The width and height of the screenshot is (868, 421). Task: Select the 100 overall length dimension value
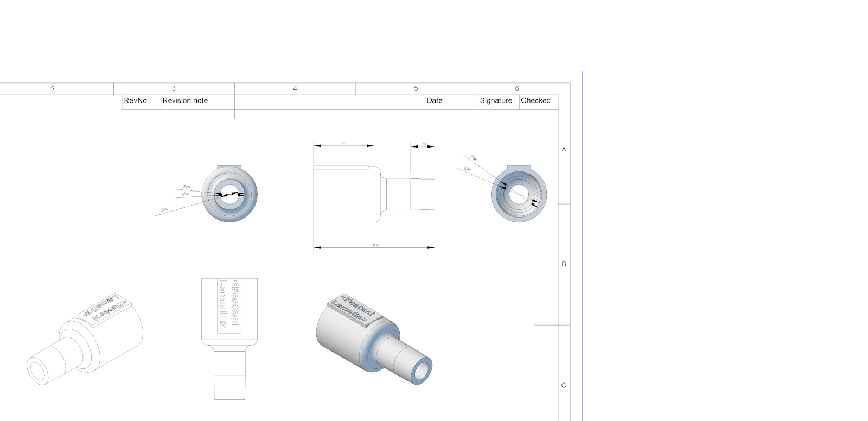[x=375, y=245]
